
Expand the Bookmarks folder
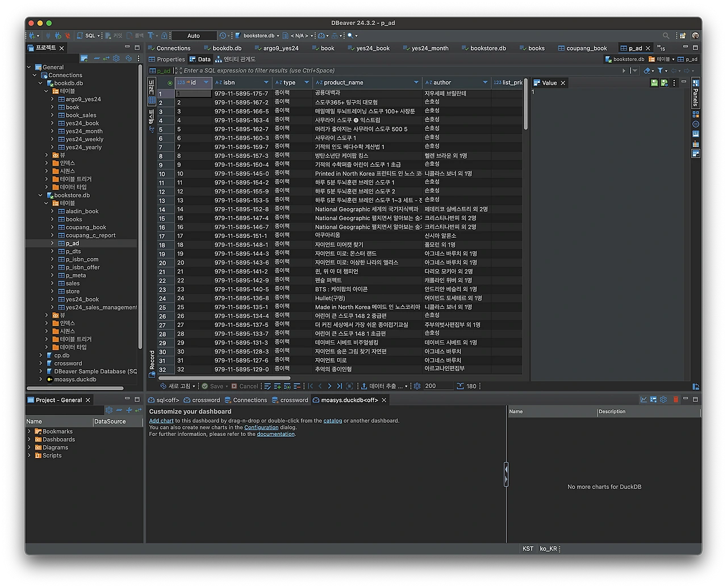coord(30,431)
